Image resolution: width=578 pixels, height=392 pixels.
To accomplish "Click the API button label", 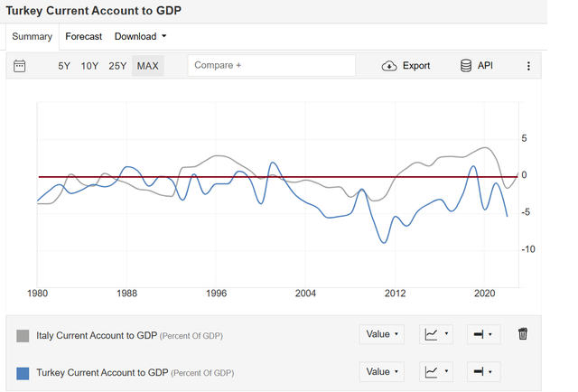I will coord(485,66).
